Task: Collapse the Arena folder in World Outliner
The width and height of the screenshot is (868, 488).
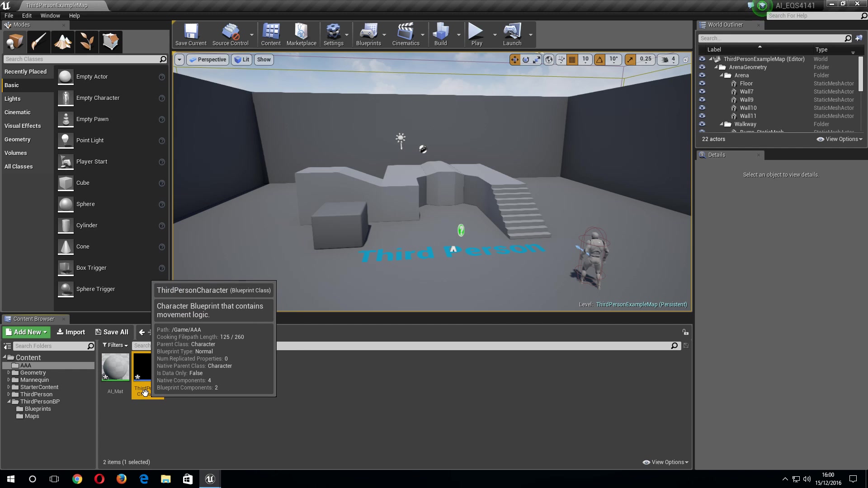Action: click(722, 75)
